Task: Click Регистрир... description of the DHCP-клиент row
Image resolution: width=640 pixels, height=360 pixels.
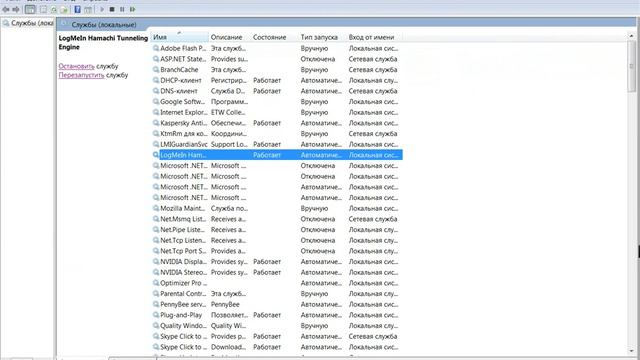Action: coord(229,80)
